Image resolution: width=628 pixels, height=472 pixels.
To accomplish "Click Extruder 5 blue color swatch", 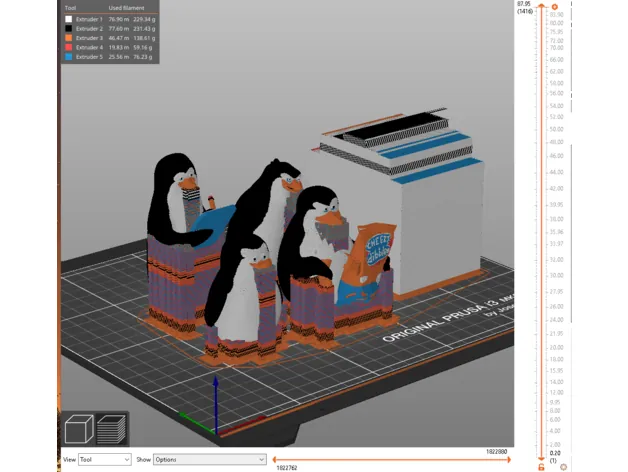I will tap(68, 57).
